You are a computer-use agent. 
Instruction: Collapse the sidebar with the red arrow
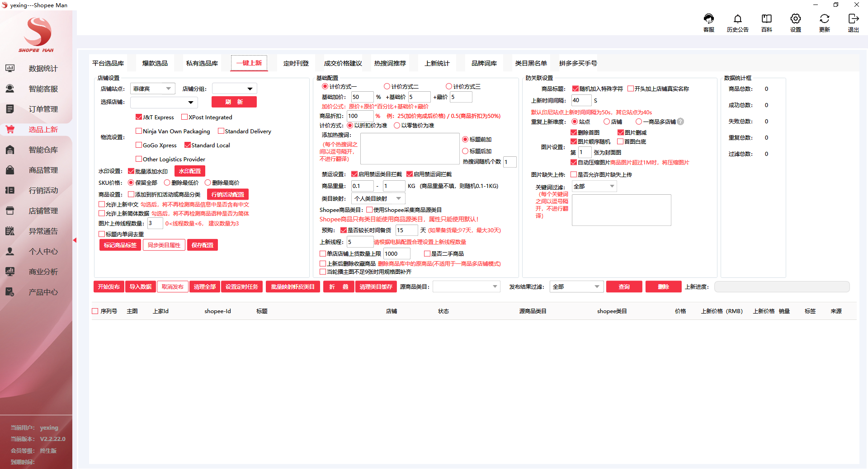coord(75,240)
